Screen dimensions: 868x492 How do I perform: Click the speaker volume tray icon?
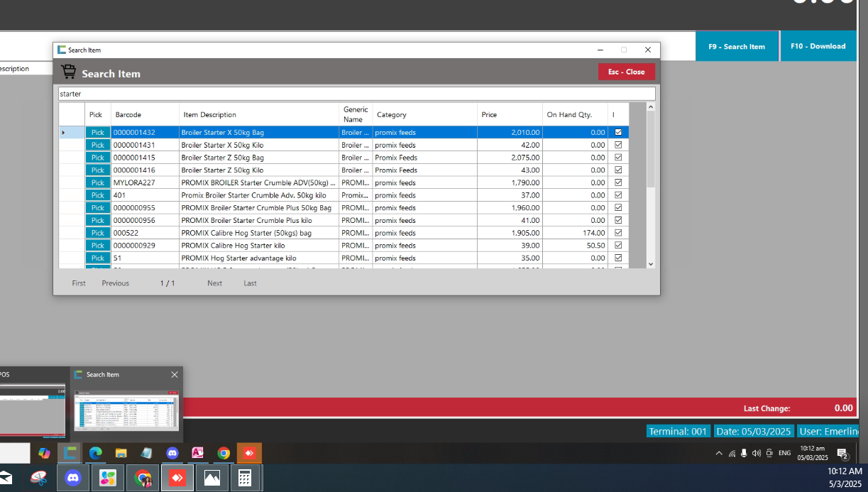click(756, 453)
